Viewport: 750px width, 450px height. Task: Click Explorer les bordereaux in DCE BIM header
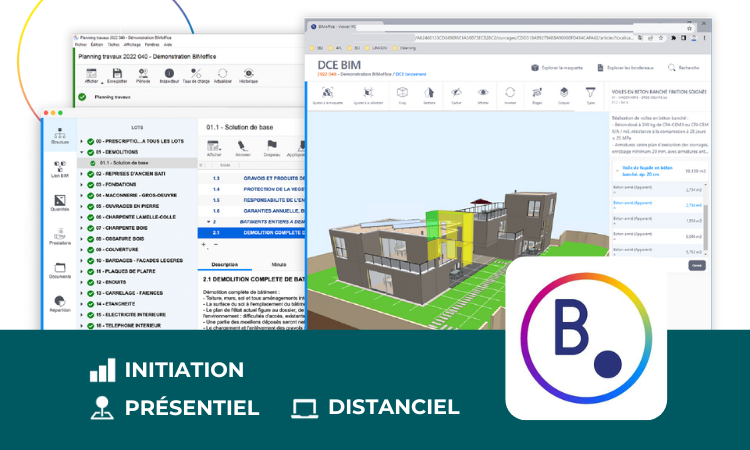coord(625,68)
